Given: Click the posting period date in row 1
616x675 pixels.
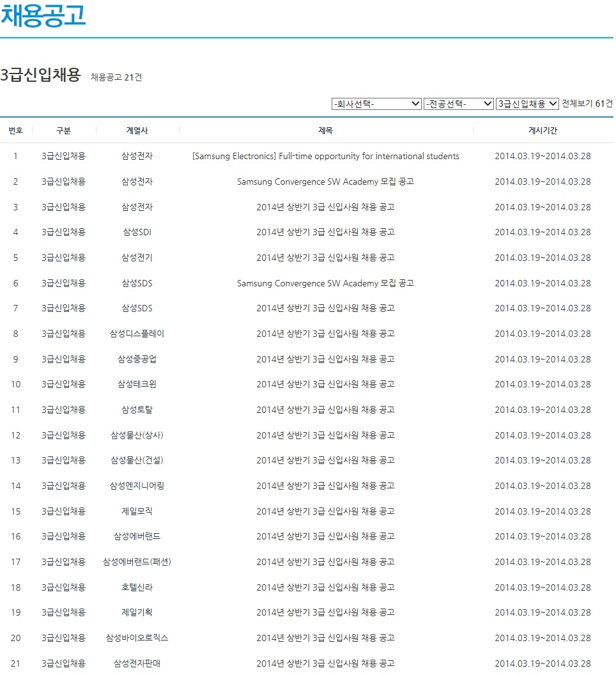Looking at the screenshot, I should pos(543,156).
